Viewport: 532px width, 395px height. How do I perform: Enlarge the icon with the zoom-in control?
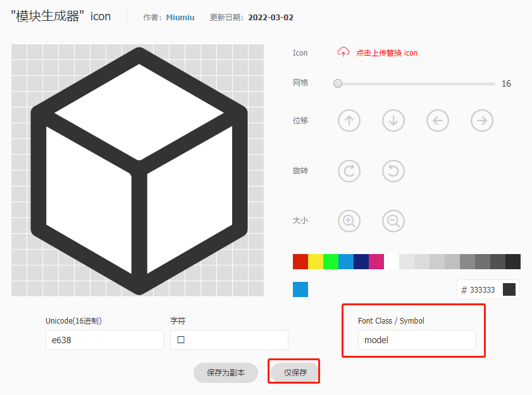coord(349,221)
